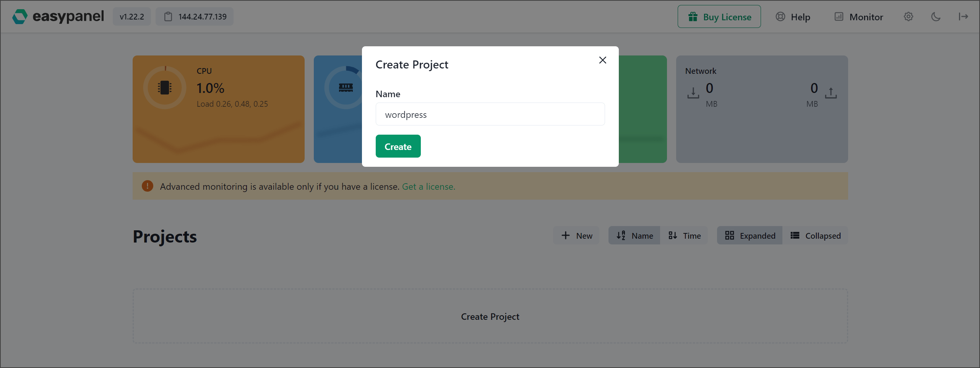980x368 pixels.
Task: Open the Buy License button
Action: 719,16
